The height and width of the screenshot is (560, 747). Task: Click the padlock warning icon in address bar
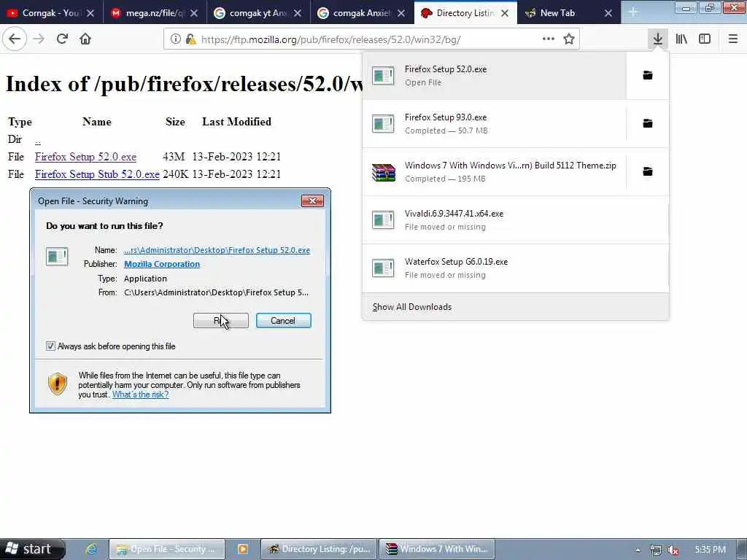pos(191,39)
